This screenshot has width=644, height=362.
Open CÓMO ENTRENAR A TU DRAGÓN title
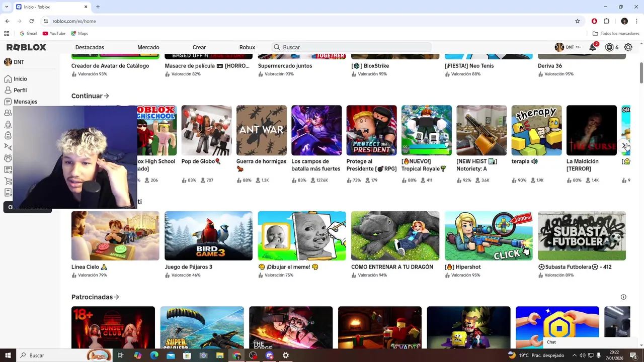(392, 267)
